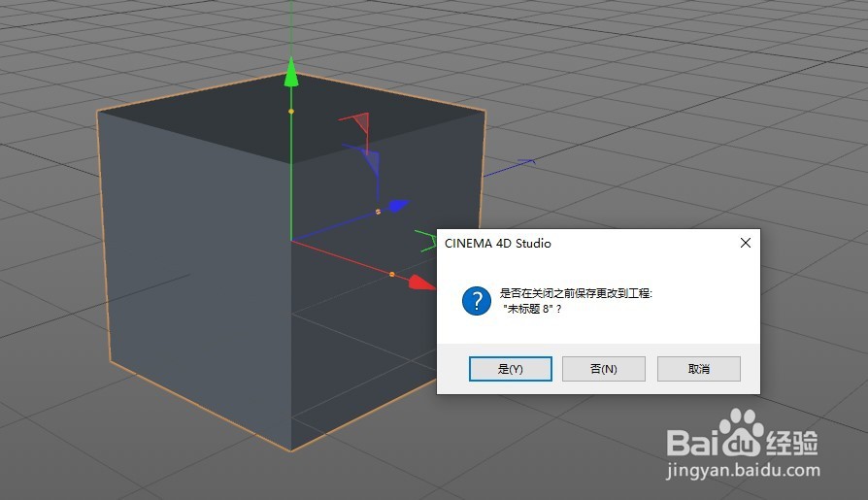Click the orange dot on Z axis
Image resolution: width=868 pixels, height=500 pixels.
378,212
